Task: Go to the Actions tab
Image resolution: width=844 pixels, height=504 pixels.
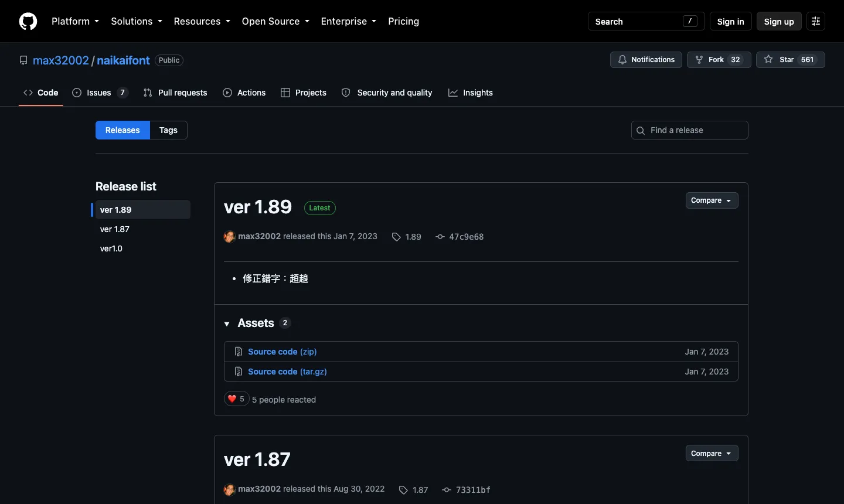Action: click(244, 93)
